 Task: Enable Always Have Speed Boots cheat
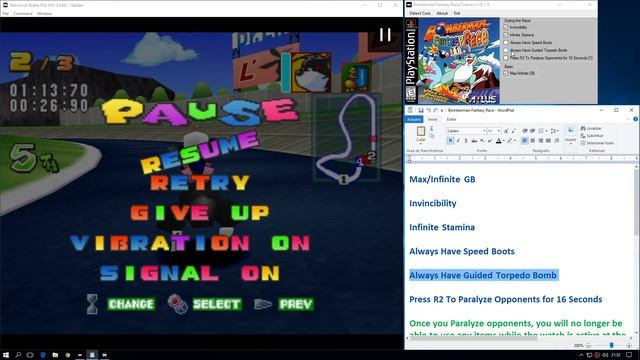(x=506, y=42)
